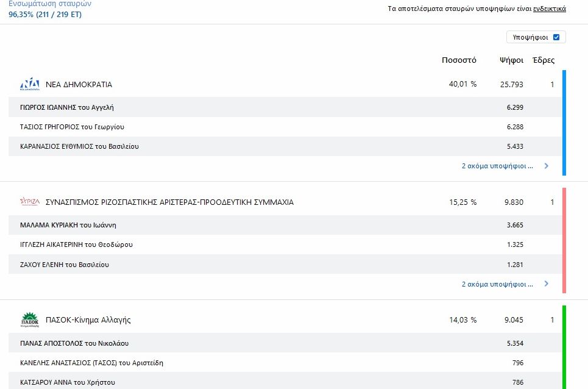588x389 pixels.
Task: Click chevron arrow under SYRIZA candidates
Action: tap(546, 284)
